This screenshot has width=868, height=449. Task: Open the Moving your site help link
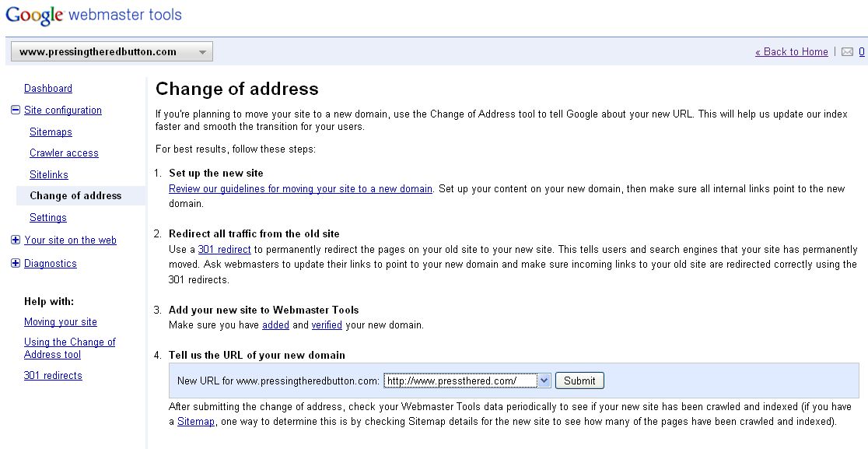tap(61, 321)
